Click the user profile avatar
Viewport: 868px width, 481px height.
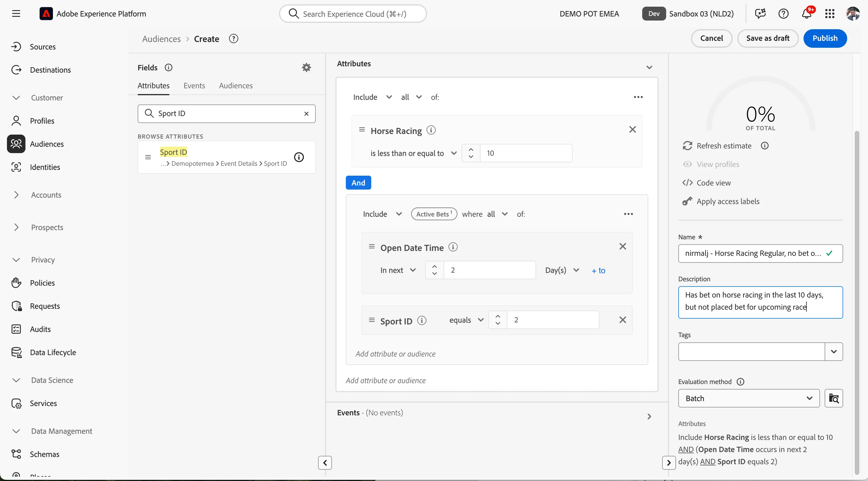pos(852,14)
